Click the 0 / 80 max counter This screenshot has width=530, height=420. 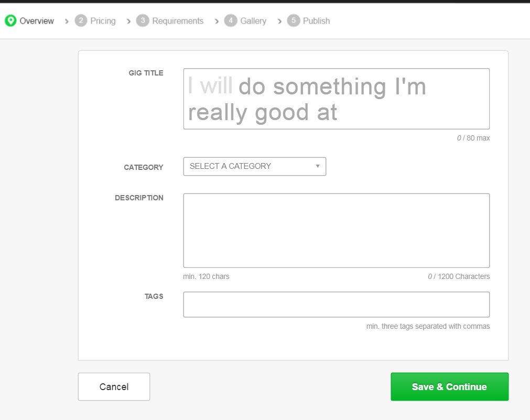[x=474, y=138]
